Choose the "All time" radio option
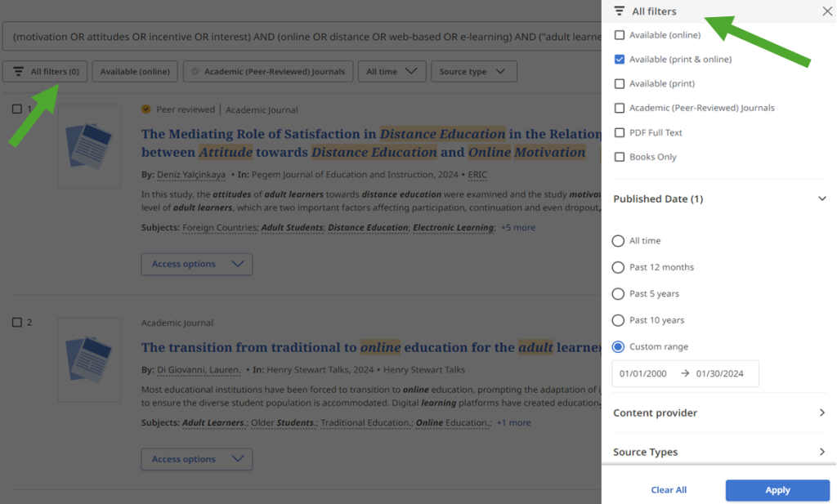This screenshot has height=504, width=837. pos(619,241)
